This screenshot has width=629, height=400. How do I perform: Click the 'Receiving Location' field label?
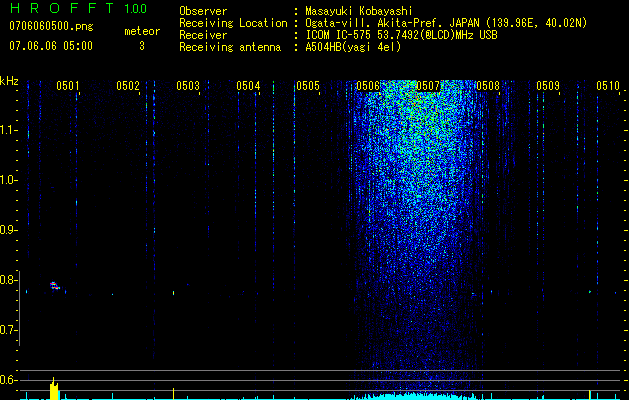point(233,24)
